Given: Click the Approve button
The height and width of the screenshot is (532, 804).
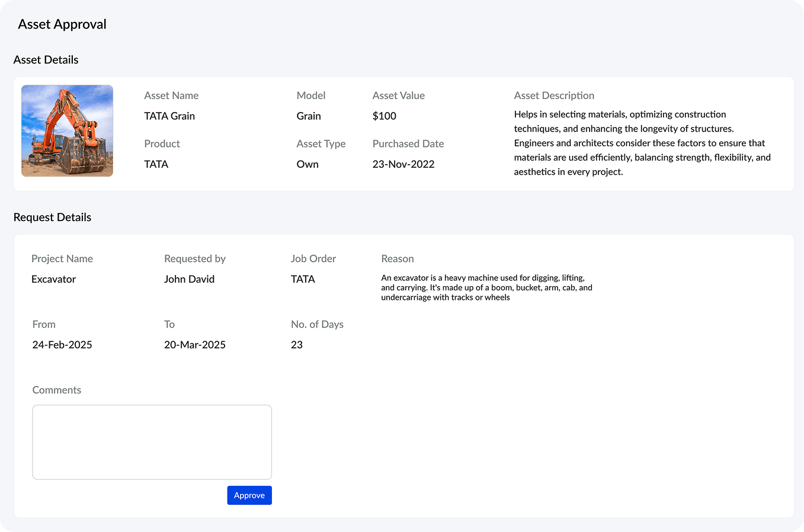Looking at the screenshot, I should tap(249, 495).
